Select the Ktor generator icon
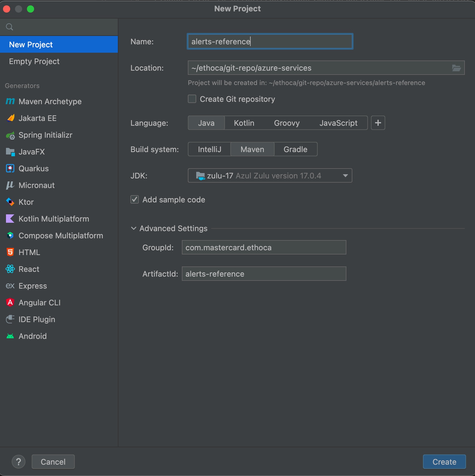 coord(10,202)
